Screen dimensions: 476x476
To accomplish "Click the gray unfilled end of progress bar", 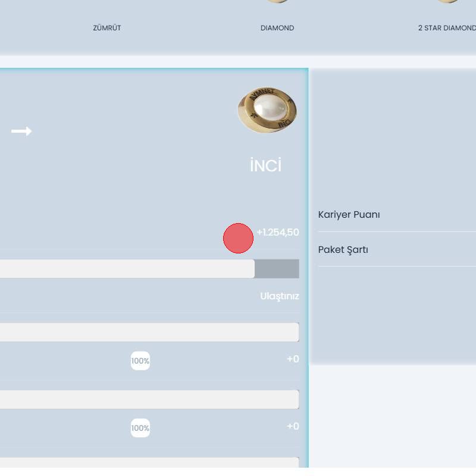I will tap(277, 268).
